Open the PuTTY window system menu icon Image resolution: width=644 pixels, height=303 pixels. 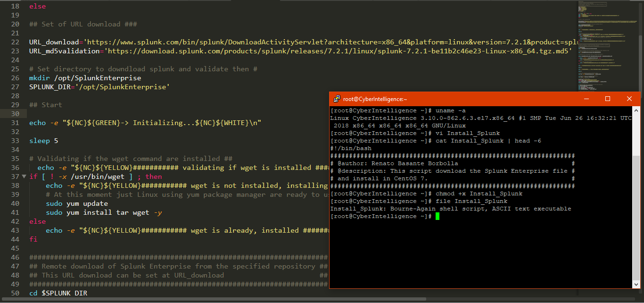coord(337,99)
